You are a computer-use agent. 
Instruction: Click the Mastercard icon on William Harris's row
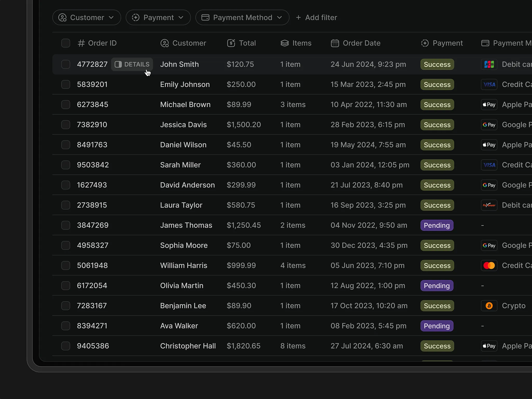[489, 265]
